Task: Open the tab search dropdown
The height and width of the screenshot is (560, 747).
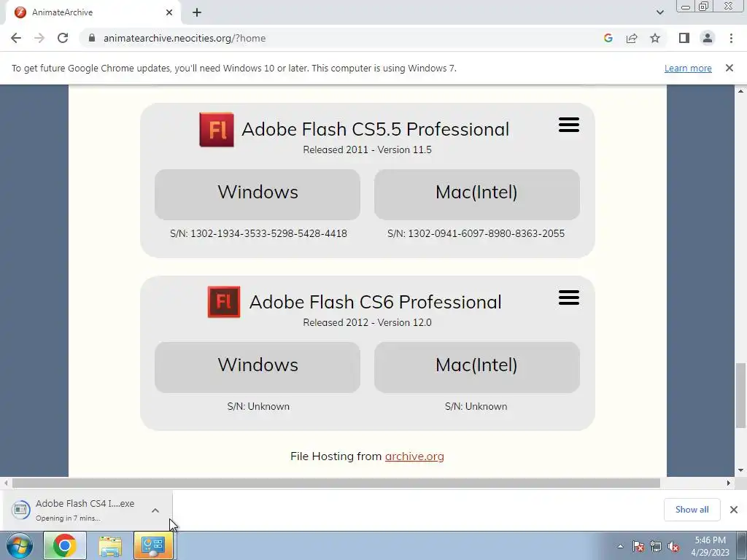Action: (x=659, y=12)
